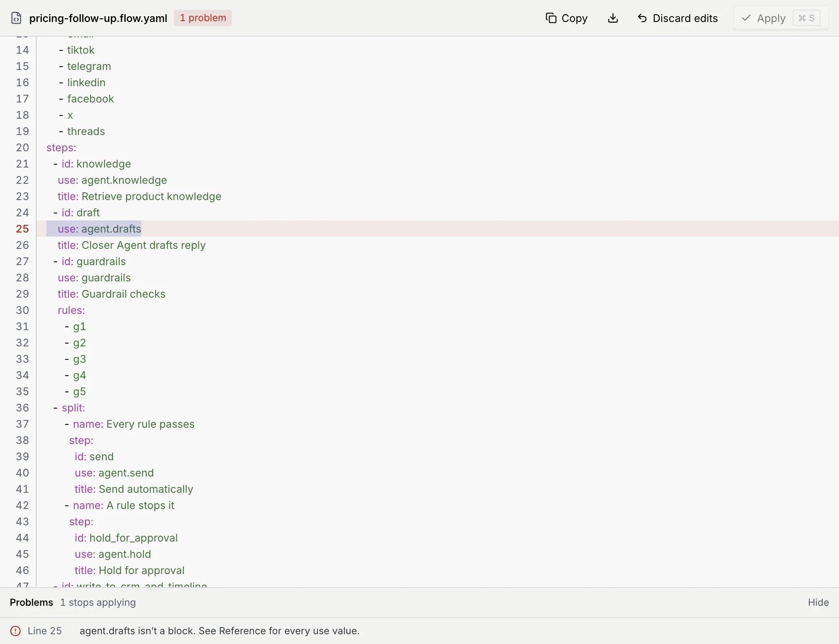Click 'id: draft' on line 24

[80, 213]
